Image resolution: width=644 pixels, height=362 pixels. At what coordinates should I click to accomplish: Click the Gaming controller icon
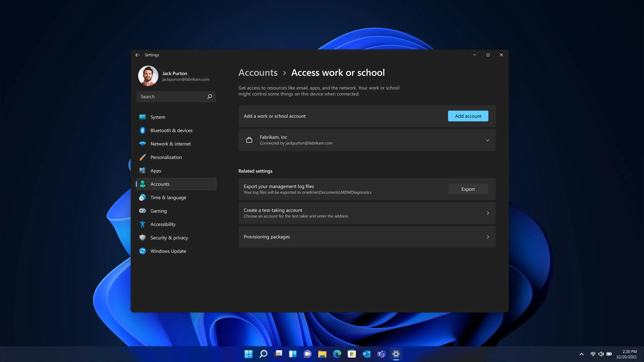click(142, 211)
